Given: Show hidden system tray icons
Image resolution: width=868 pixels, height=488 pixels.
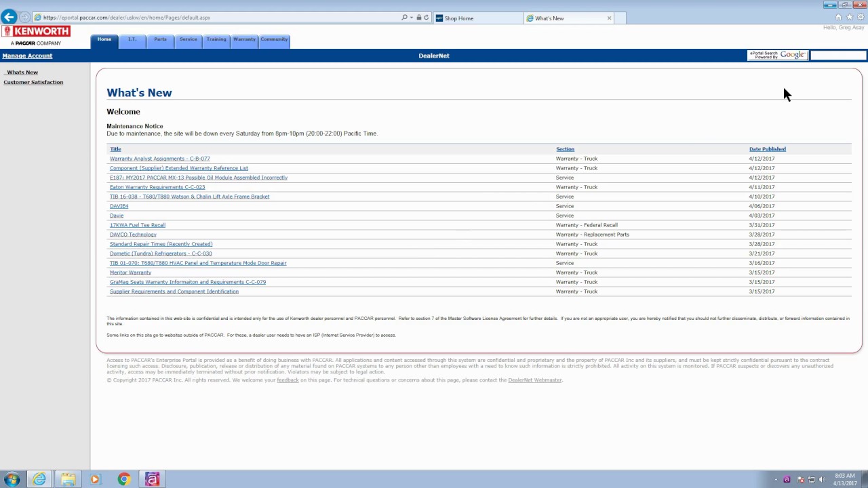Looking at the screenshot, I should tap(776, 480).
